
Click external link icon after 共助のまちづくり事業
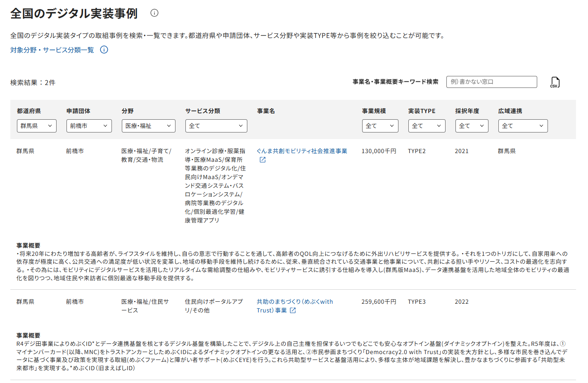[293, 310]
